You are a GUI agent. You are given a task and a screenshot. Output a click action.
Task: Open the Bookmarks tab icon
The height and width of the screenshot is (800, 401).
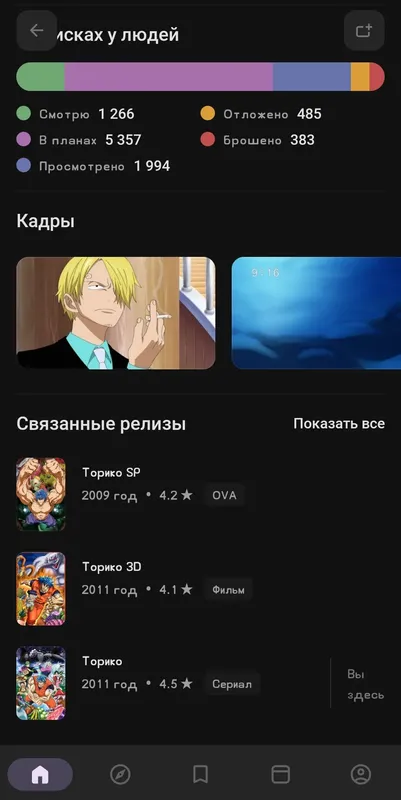coord(200,774)
